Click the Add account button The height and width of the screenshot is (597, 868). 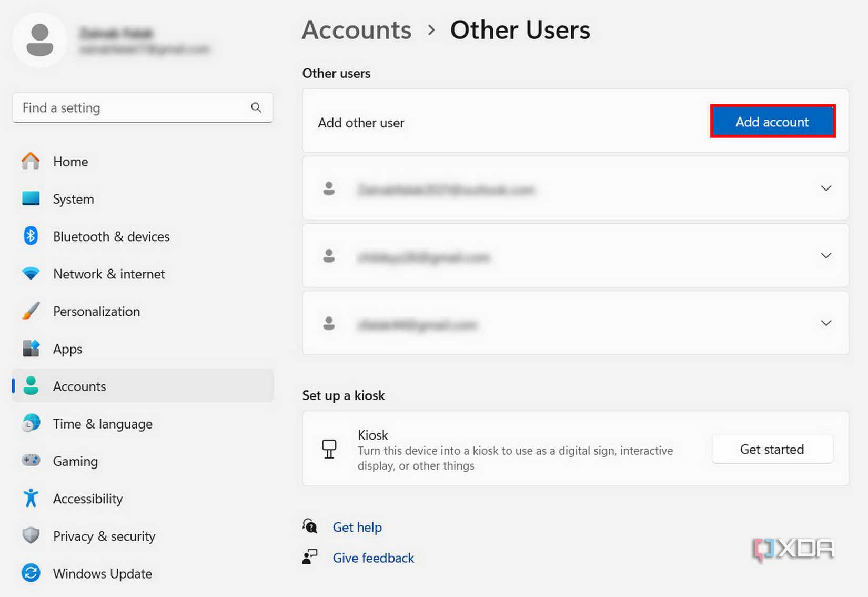click(x=772, y=122)
